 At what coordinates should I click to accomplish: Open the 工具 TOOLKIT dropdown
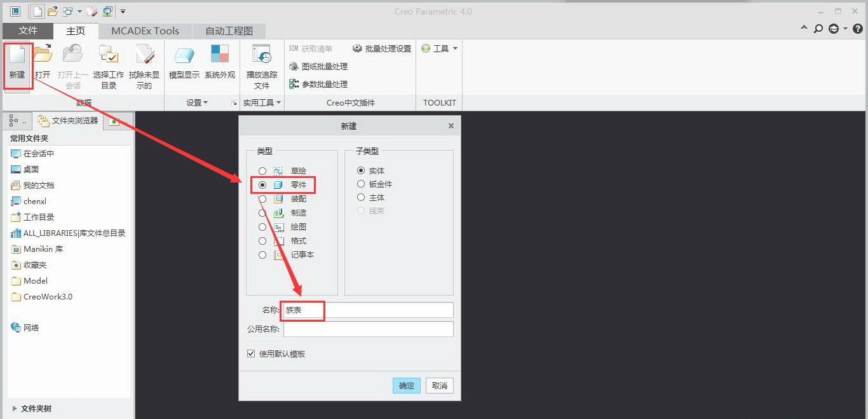click(x=440, y=48)
